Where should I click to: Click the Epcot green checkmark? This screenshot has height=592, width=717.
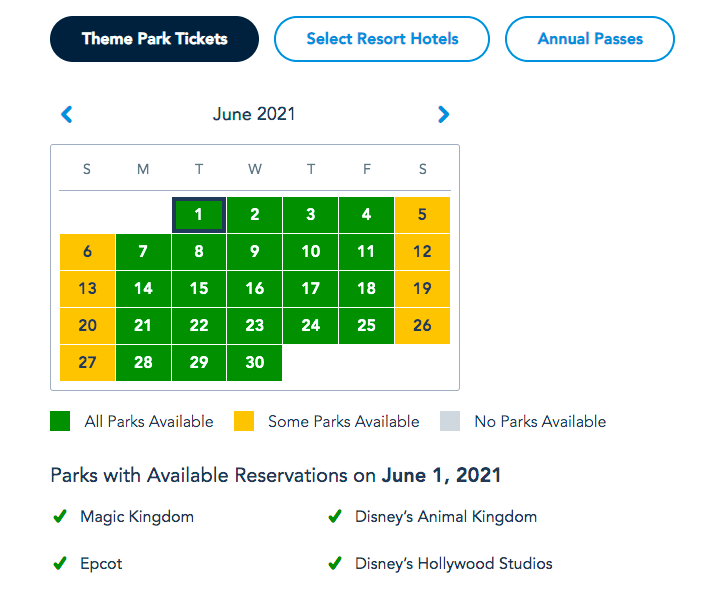click(x=60, y=564)
